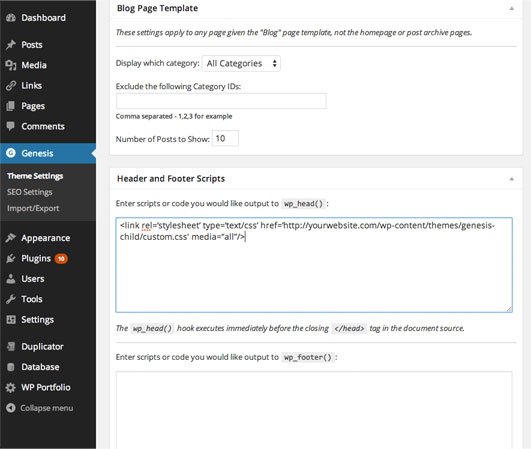Click the Dashboard gauge icon
531x449 pixels.
11,18
